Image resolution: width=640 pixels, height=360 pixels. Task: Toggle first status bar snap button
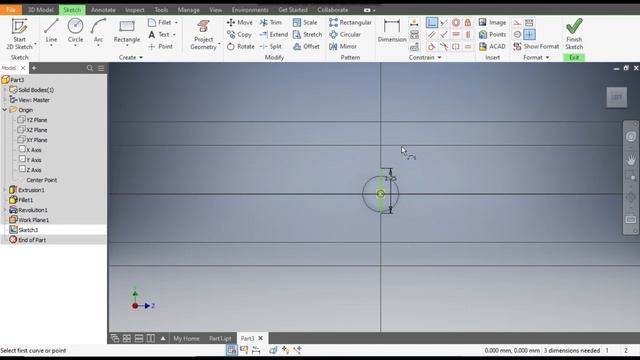tap(231, 350)
